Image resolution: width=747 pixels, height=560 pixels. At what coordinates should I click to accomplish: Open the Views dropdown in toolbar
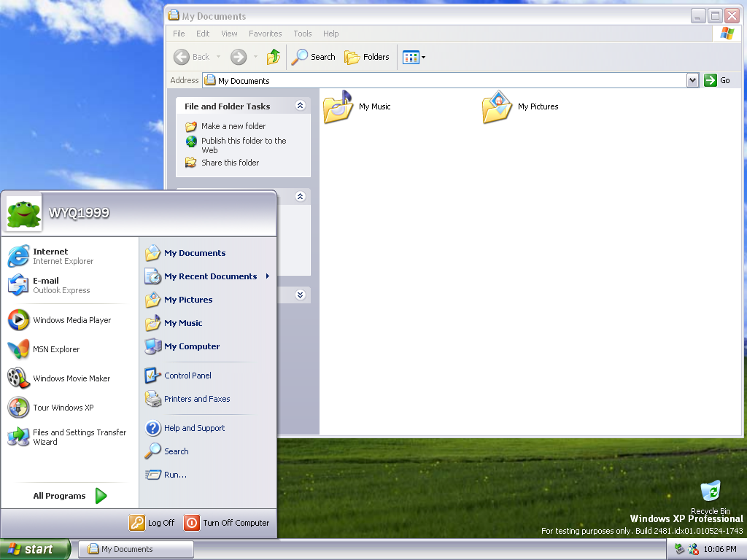click(414, 57)
